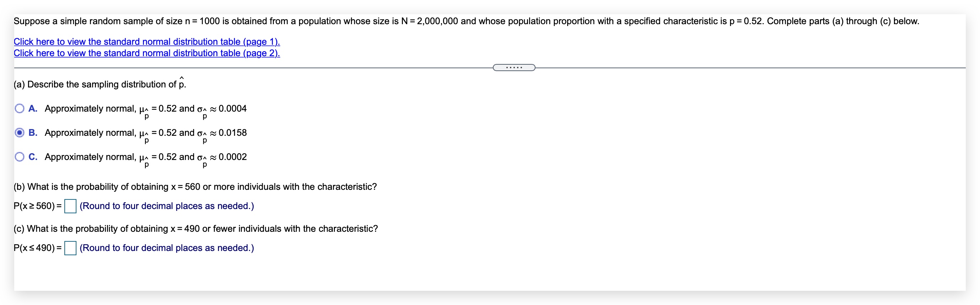Open the standard normal distribution table page 1

(x=147, y=42)
